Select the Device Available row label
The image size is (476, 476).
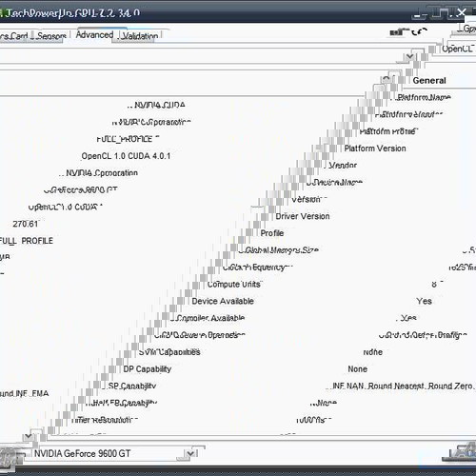(223, 301)
